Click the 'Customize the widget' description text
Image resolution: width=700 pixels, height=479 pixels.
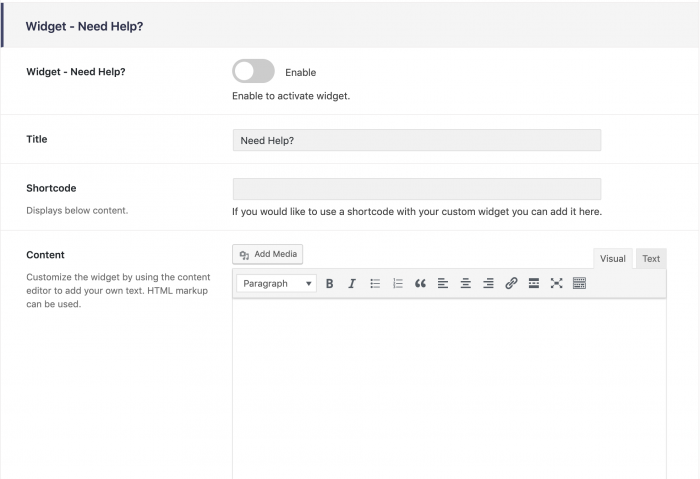coord(118,291)
